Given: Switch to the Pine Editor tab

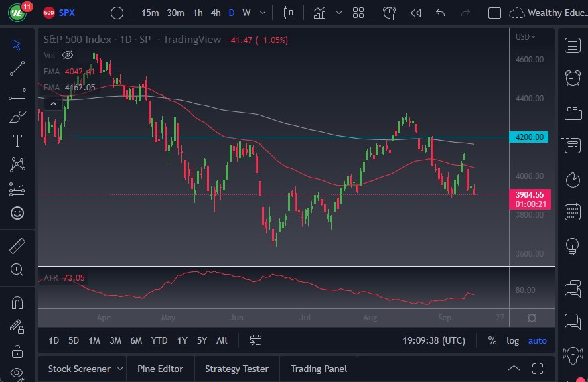Looking at the screenshot, I should pyautogui.click(x=161, y=369).
